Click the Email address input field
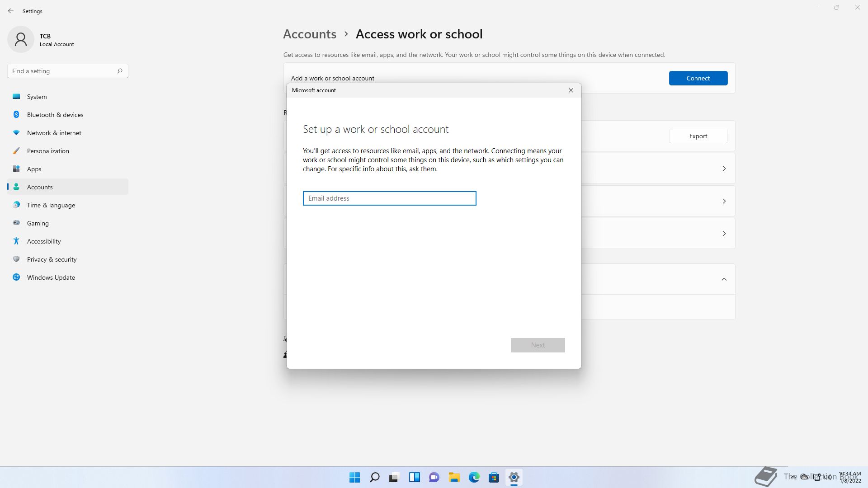The height and width of the screenshot is (488, 868). [x=389, y=198]
